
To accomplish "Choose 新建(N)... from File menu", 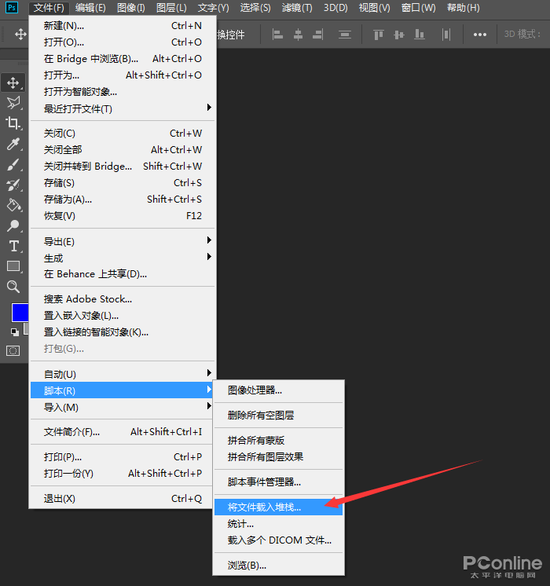I will (123, 25).
